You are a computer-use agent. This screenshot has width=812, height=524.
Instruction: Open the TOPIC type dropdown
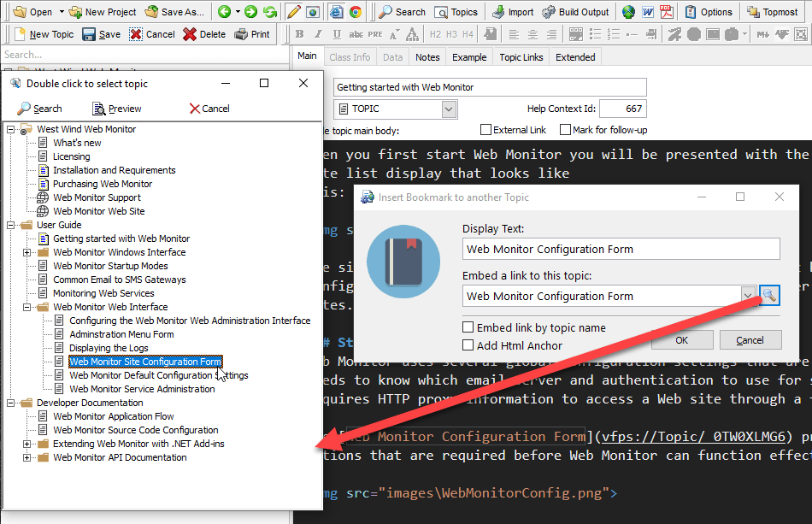[449, 109]
